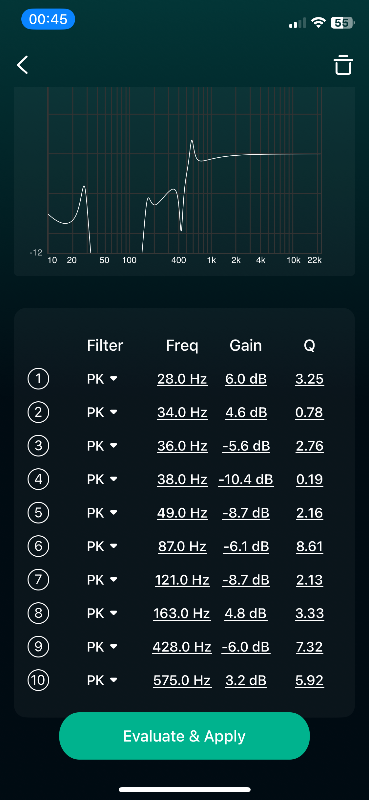Select the filter 1 number circle
Image resolution: width=369 pixels, height=800 pixels.
tap(38, 379)
